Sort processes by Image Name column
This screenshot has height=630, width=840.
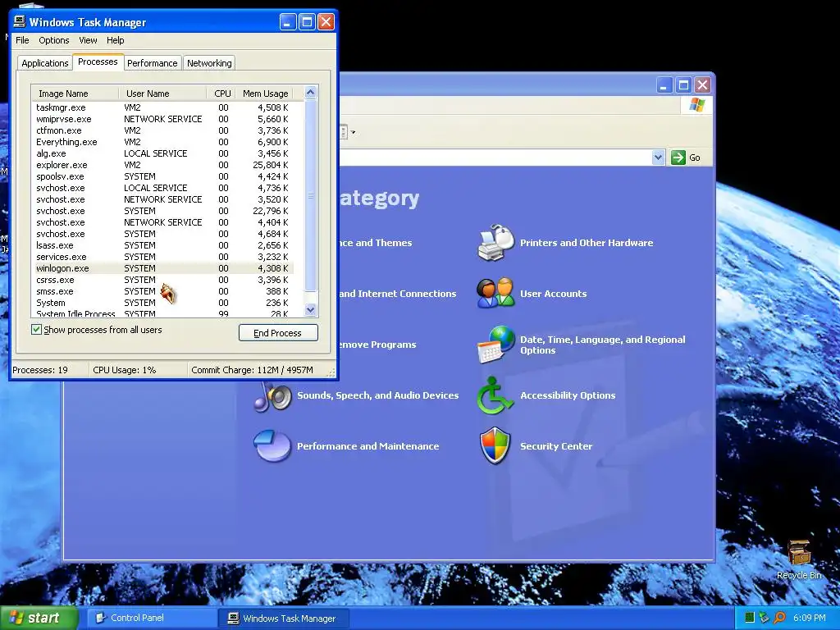pyautogui.click(x=75, y=94)
